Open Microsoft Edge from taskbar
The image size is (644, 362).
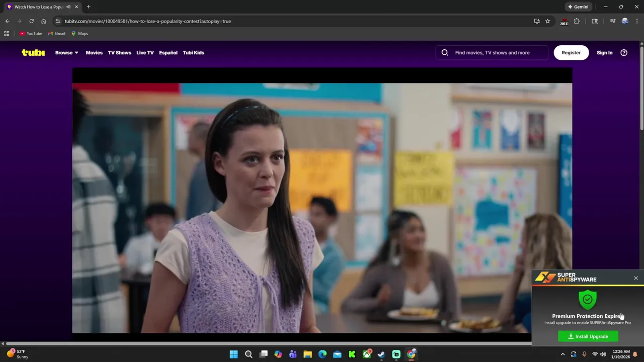(x=323, y=354)
